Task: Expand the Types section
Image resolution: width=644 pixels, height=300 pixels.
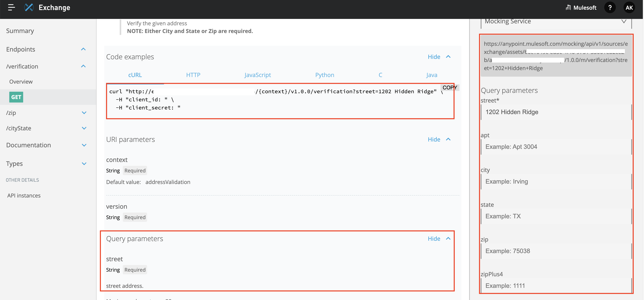Action: coord(84,164)
